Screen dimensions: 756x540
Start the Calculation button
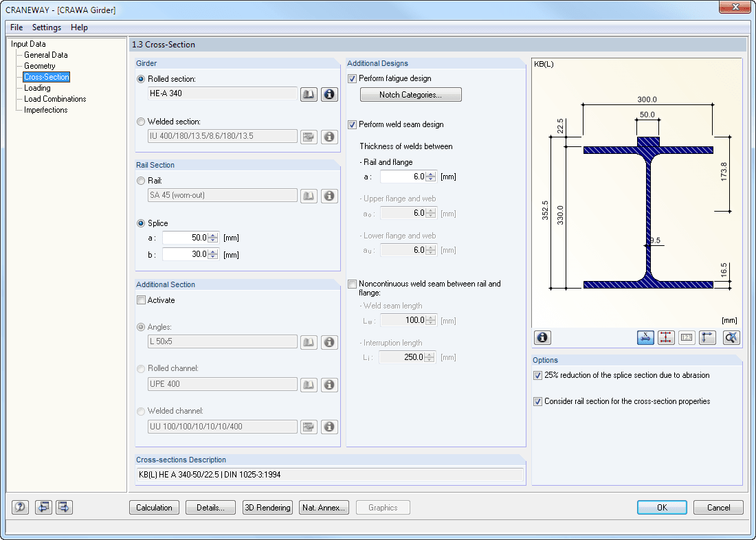pos(154,507)
